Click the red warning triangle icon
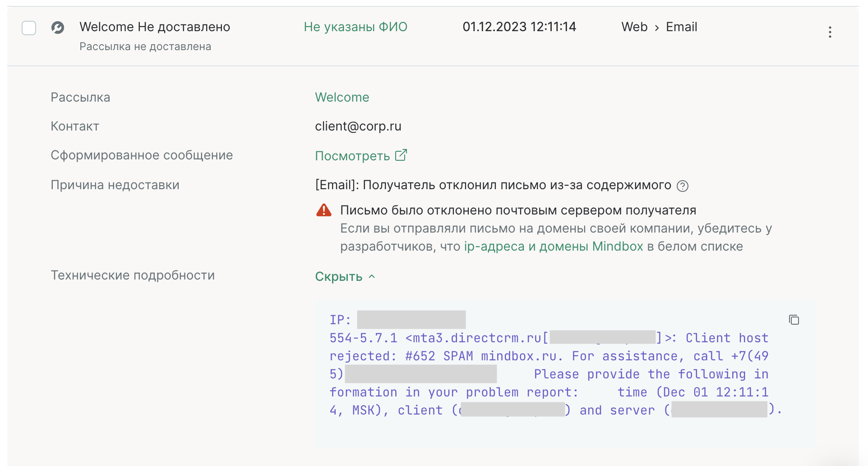This screenshot has height=466, width=868. [324, 210]
